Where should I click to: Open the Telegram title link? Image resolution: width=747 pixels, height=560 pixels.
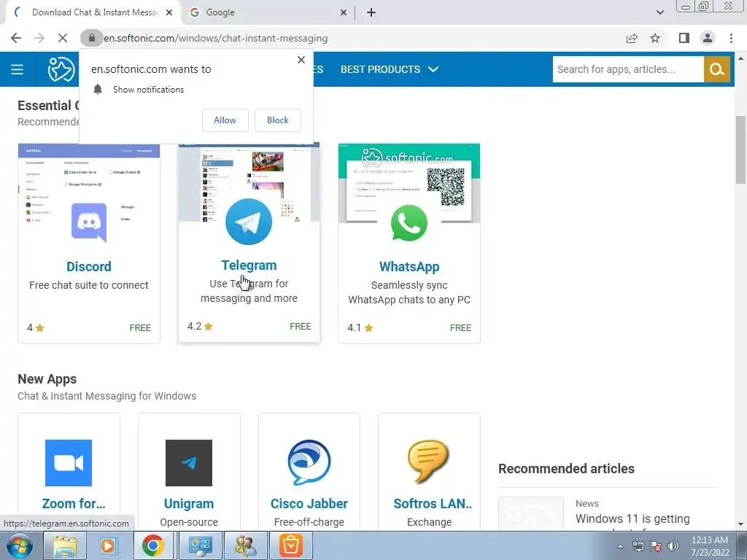[x=249, y=265]
